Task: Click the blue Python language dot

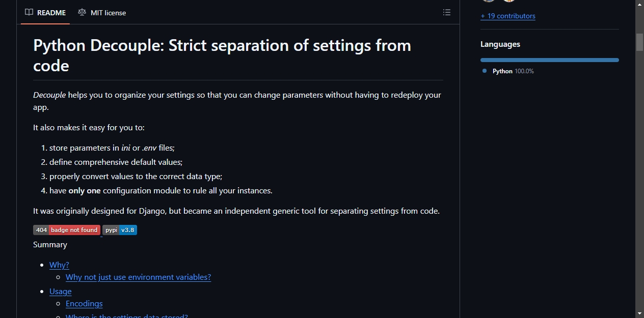Action: tap(485, 71)
